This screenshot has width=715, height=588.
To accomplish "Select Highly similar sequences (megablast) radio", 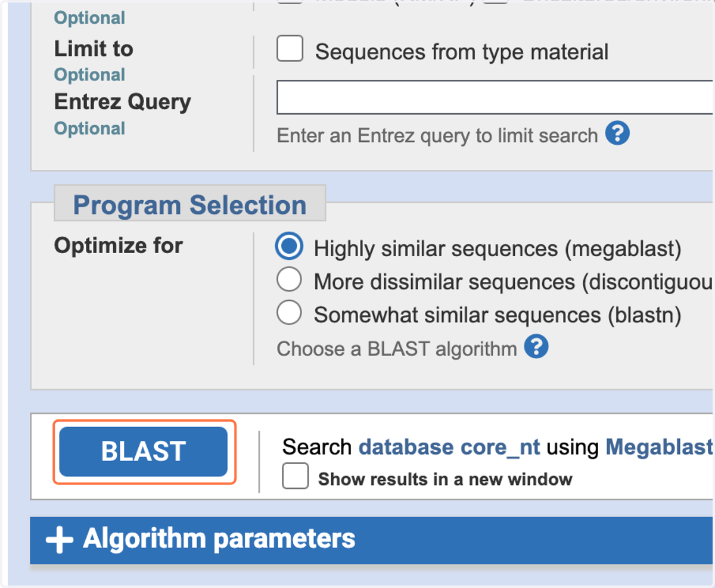I will [289, 247].
